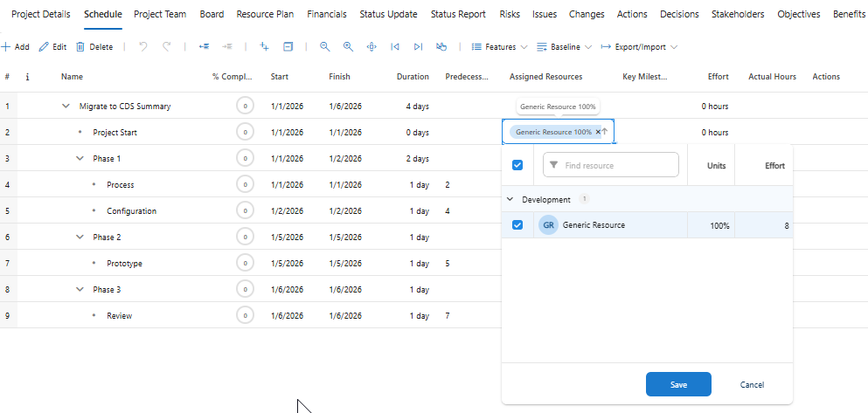Collapse the Phase 2 group
Viewport: 868px width, 413px height.
[80, 237]
